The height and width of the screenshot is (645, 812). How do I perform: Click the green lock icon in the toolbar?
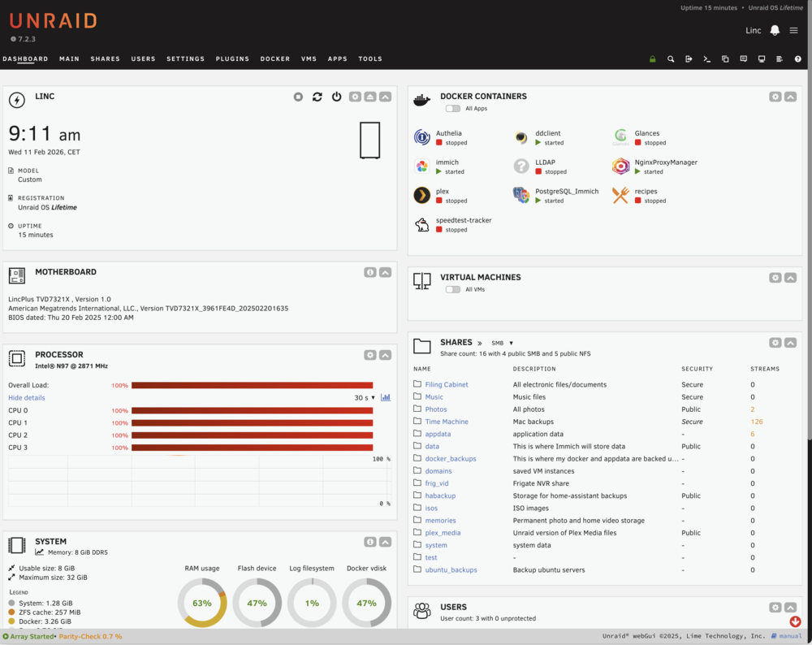[x=653, y=59]
